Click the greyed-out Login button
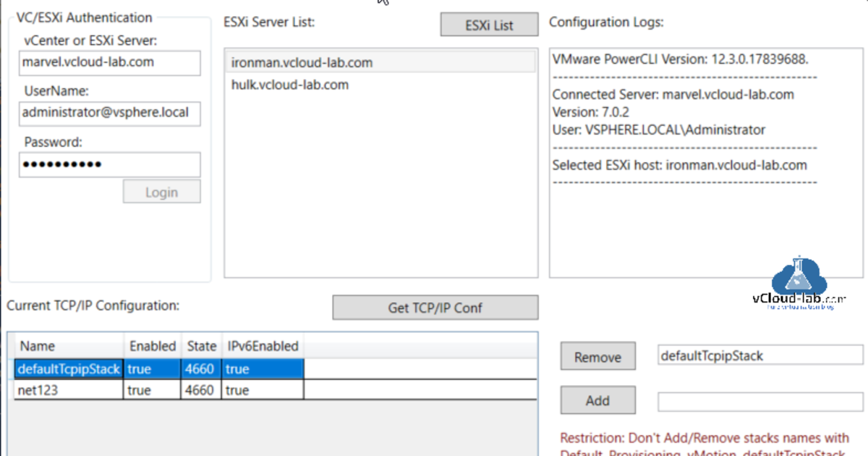 tap(161, 192)
